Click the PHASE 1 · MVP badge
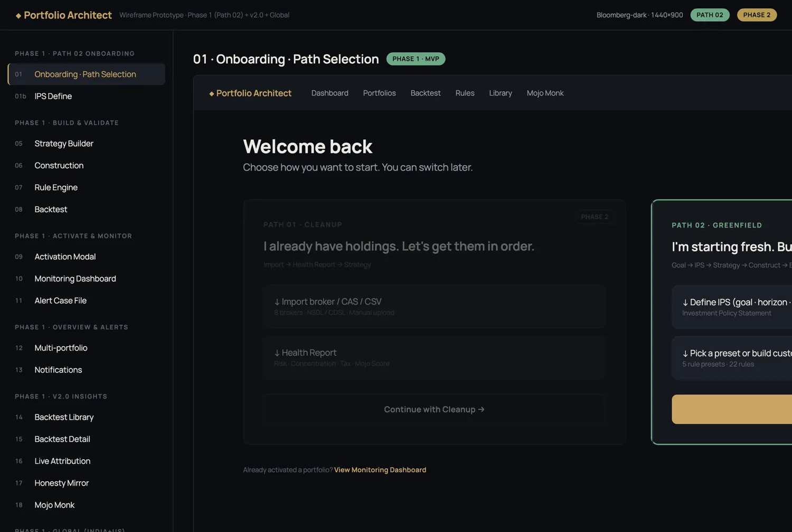Image resolution: width=792 pixels, height=532 pixels. [416, 59]
